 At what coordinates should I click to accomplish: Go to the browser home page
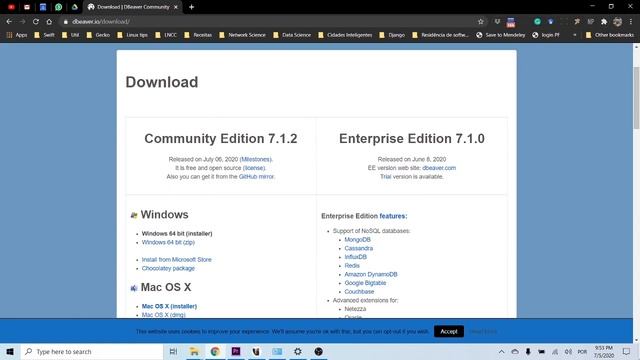(x=49, y=22)
